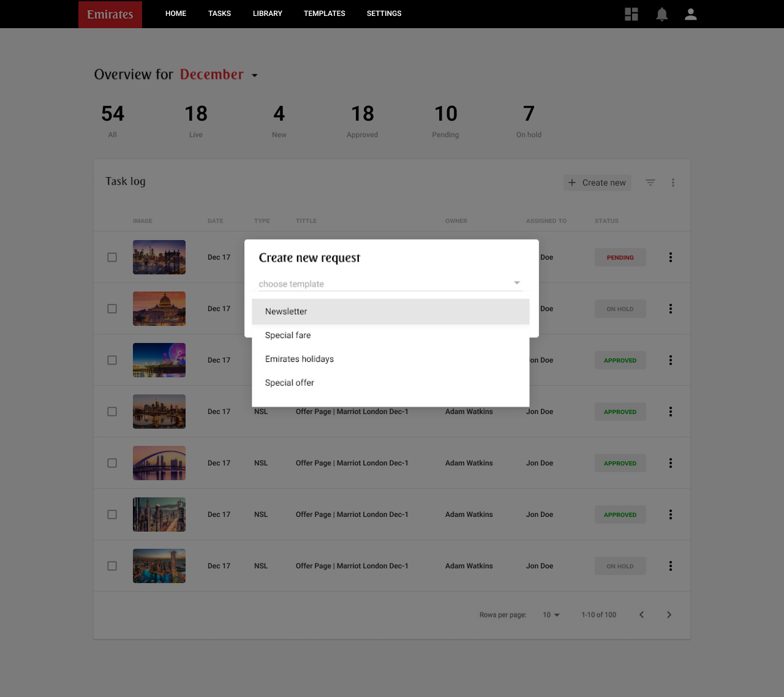
Task: Sort by the OWNER column header
Action: pyautogui.click(x=456, y=221)
